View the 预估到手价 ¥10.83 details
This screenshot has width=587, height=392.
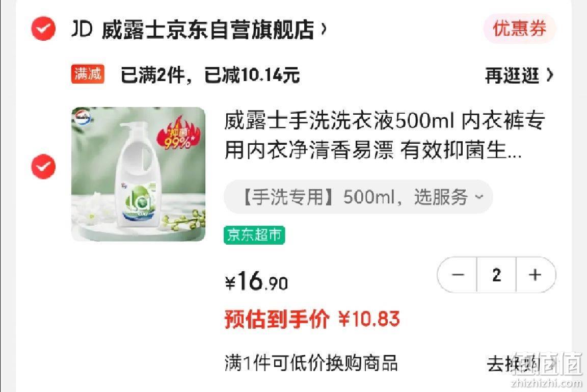(312, 319)
